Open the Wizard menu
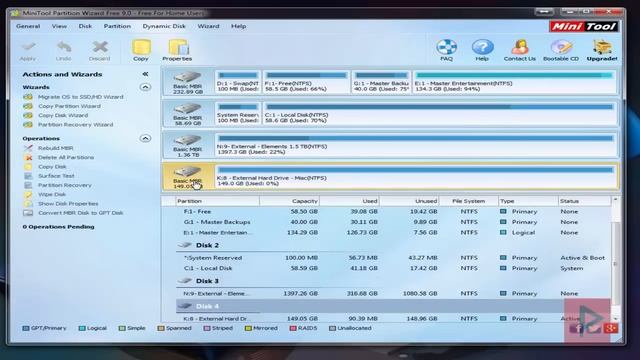This screenshot has height=360, width=640. [209, 26]
